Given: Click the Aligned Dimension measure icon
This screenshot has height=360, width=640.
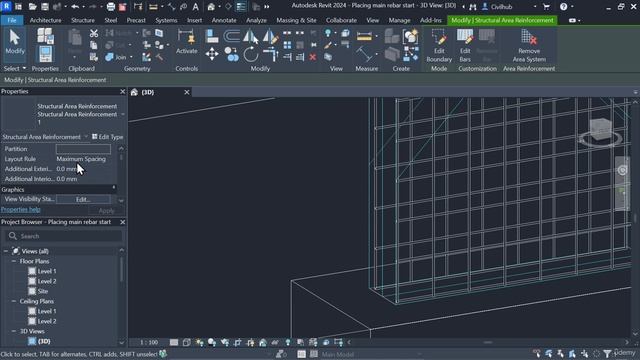Looking at the screenshot, I should [x=364, y=36].
